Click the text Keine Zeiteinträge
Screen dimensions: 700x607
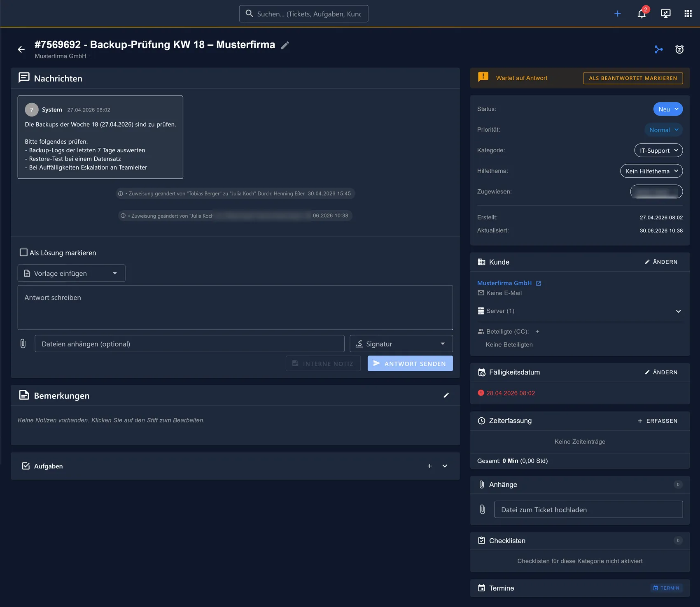(580, 442)
